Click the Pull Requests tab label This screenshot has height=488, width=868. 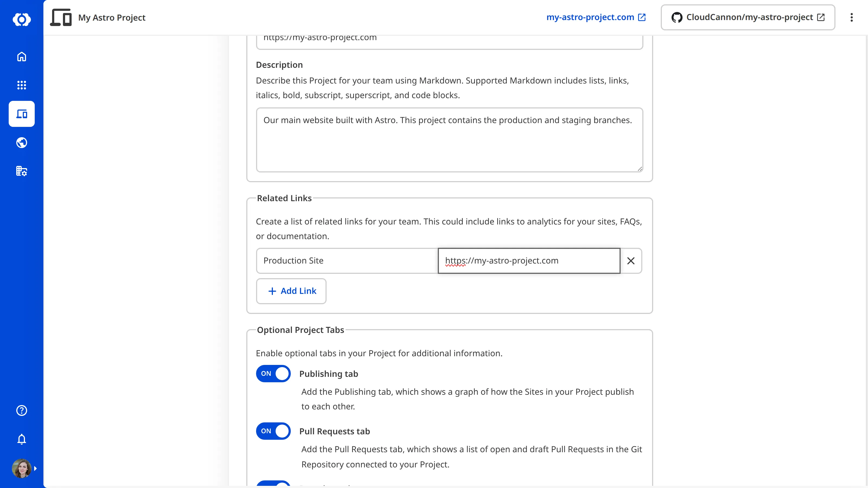pos(335,431)
